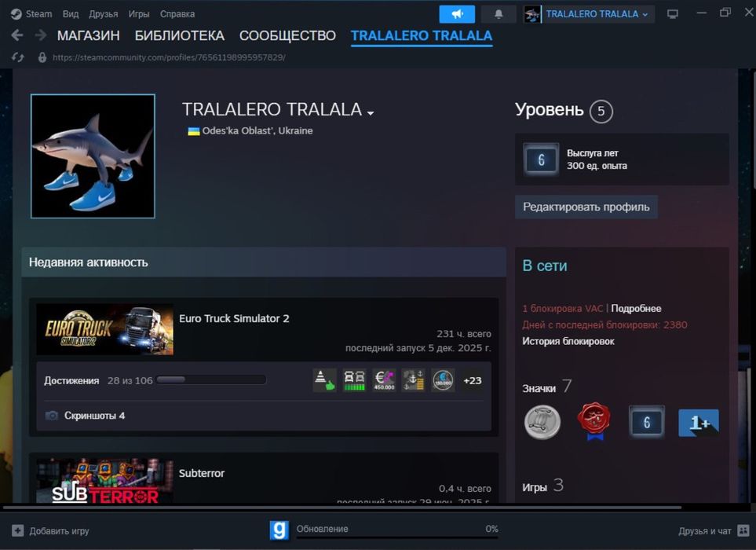Open the traffic cone achievement icon
Image resolution: width=756 pixels, height=550 pixels.
tap(324, 380)
